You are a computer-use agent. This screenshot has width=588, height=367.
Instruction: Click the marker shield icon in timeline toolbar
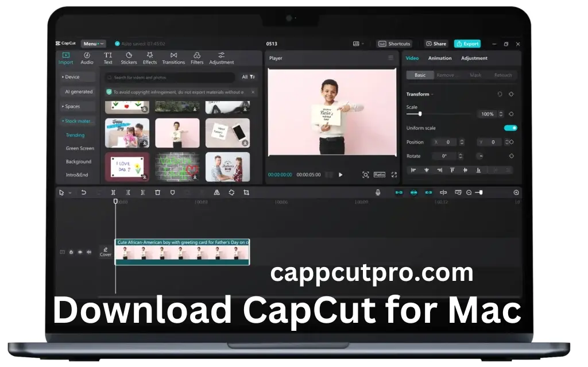(172, 192)
